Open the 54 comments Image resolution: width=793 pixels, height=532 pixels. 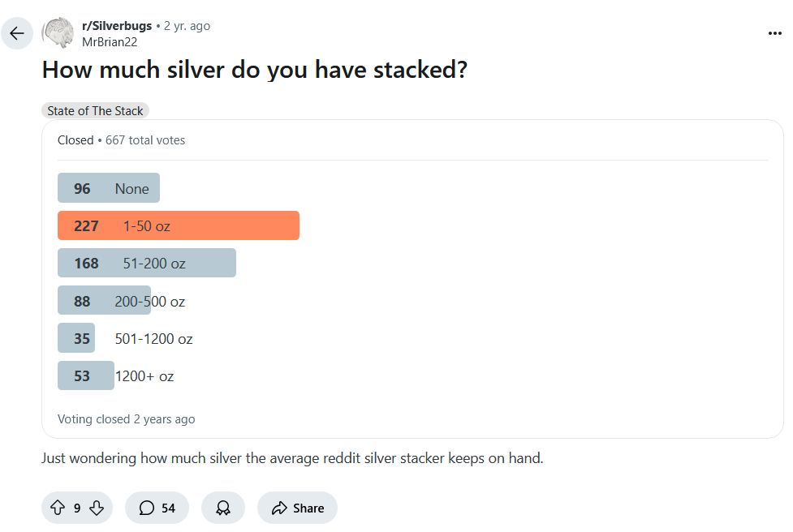pos(157,508)
